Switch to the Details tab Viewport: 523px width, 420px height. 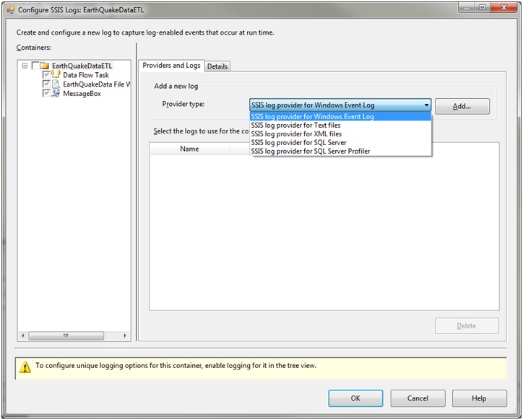217,66
